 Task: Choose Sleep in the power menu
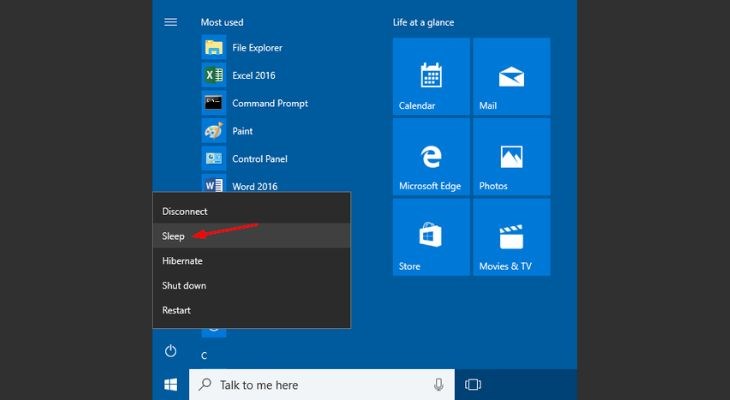coord(251,236)
